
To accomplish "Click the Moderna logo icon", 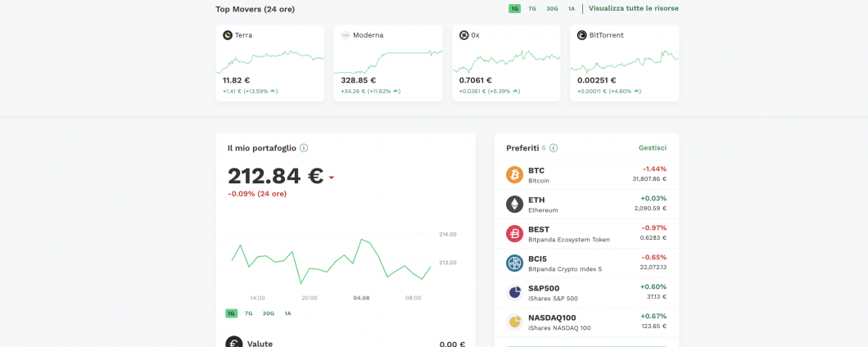I will tap(346, 35).
